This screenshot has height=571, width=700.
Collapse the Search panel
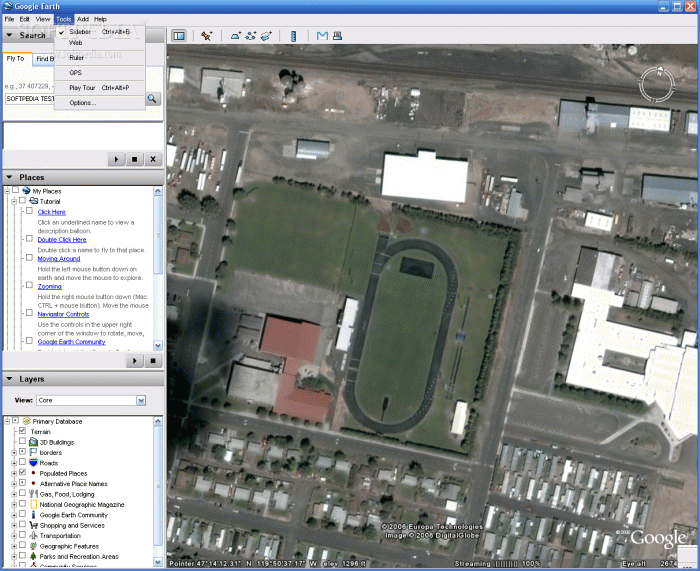pyautogui.click(x=9, y=35)
